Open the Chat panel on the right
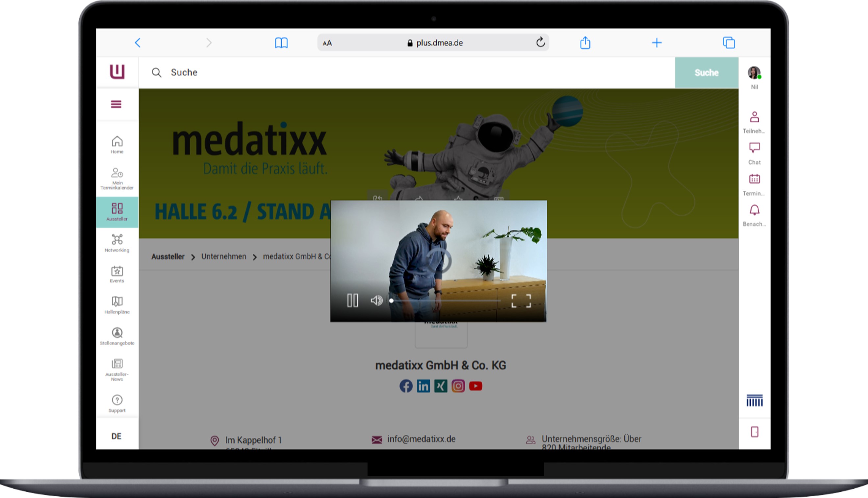The image size is (868, 498). pyautogui.click(x=754, y=154)
